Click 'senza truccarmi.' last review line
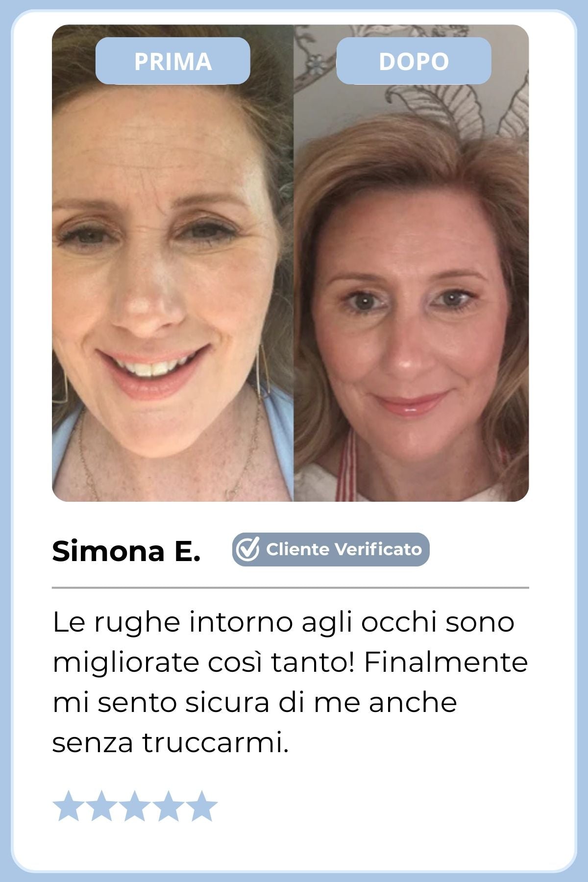 [171, 743]
